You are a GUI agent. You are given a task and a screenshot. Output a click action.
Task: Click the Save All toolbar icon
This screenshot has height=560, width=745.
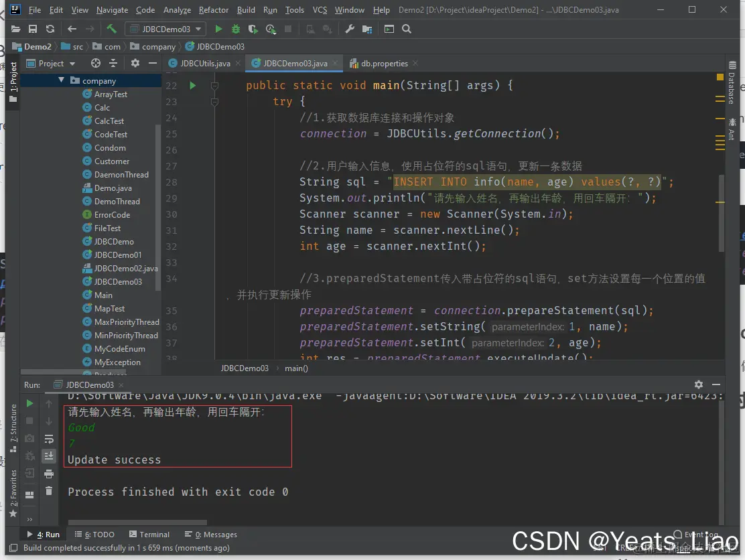click(x=33, y=29)
